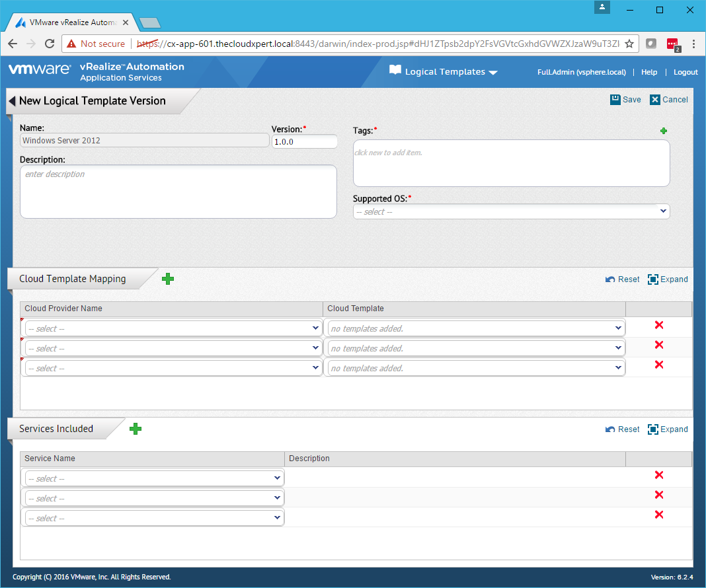Remove the third services included row

(x=658, y=515)
